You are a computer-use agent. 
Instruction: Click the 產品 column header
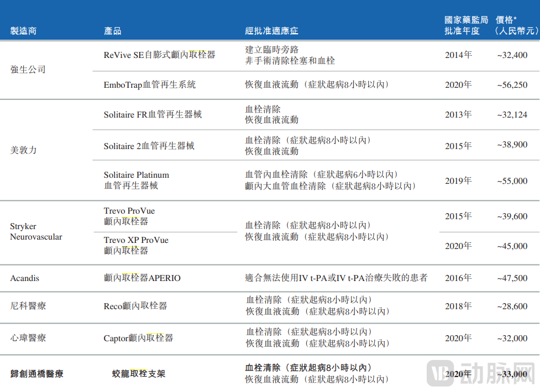[x=113, y=31]
